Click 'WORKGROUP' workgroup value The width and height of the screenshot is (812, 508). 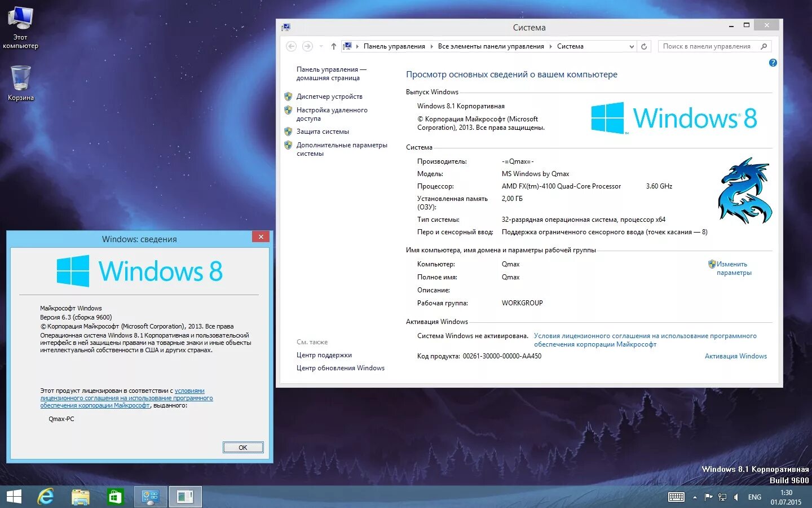coord(522,303)
